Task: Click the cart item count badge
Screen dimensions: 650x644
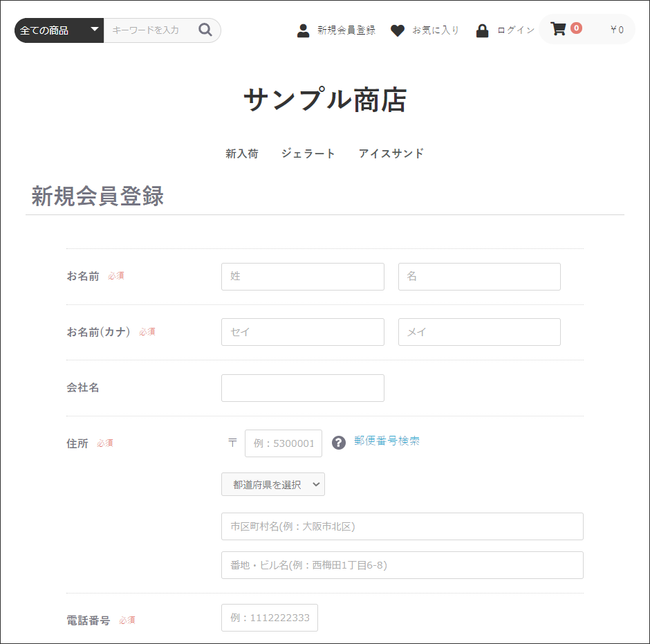Action: 576,28
